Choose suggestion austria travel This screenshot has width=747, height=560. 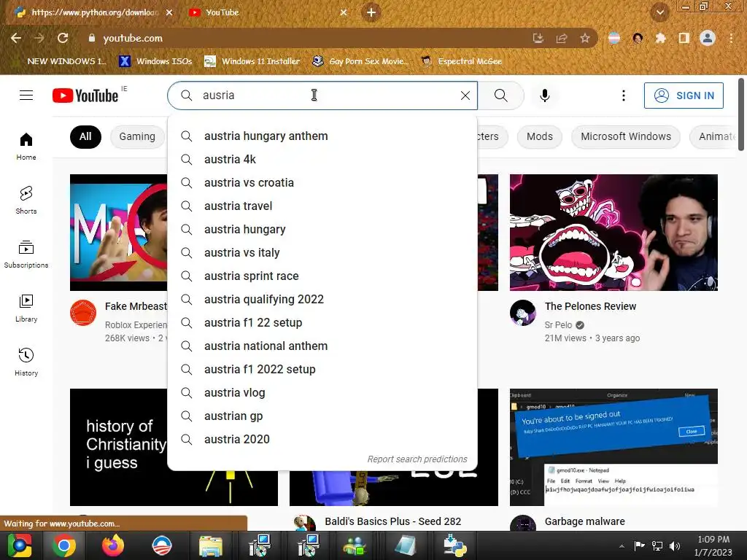click(x=322, y=206)
